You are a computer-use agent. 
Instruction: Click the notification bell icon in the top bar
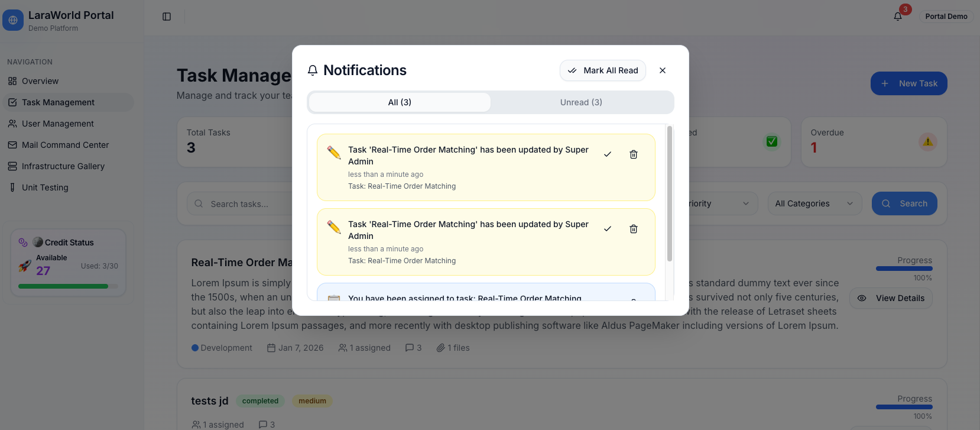coord(897,16)
